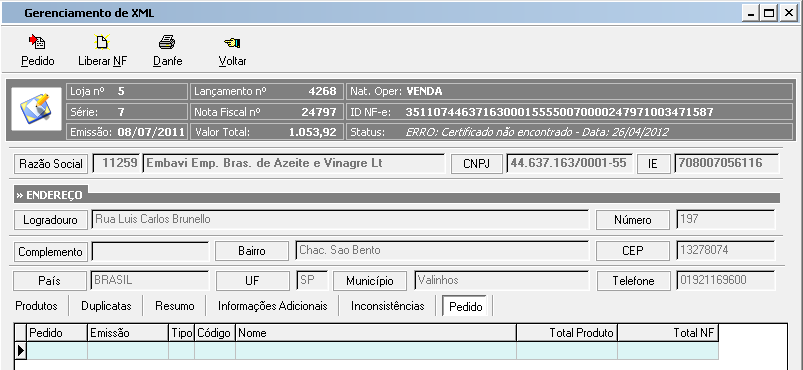Viewport: 803px width, 370px height.
Task: Click the empty Complemento field
Action: pos(150,251)
